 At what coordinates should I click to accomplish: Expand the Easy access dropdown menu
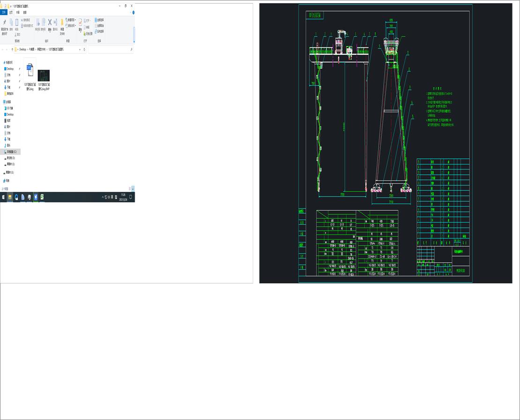coord(70,25)
